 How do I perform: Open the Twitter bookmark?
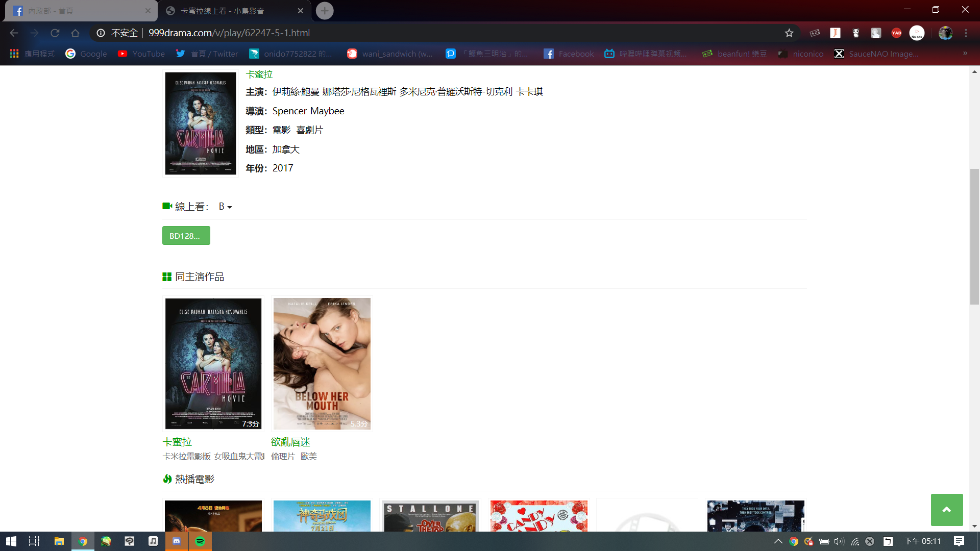(207, 54)
